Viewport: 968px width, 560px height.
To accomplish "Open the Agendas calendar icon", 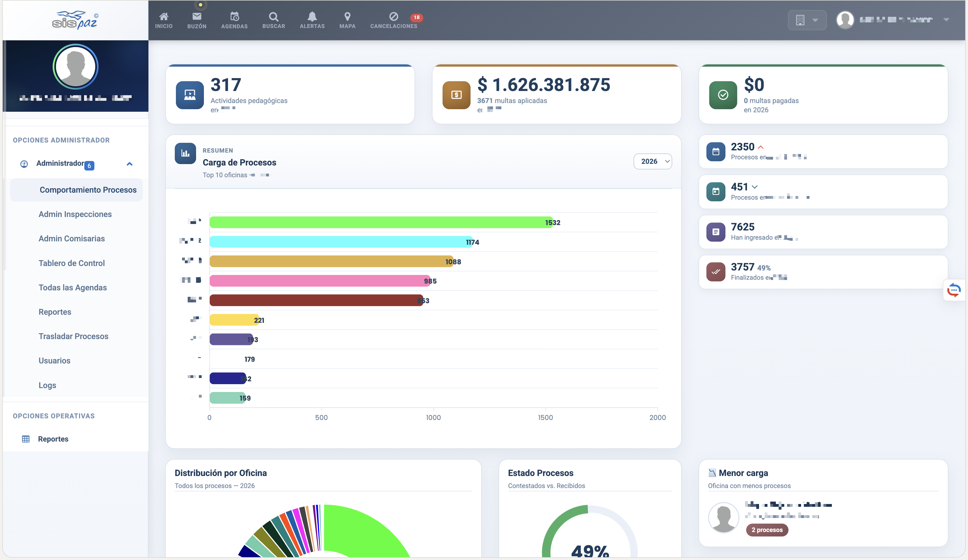I will (x=234, y=17).
